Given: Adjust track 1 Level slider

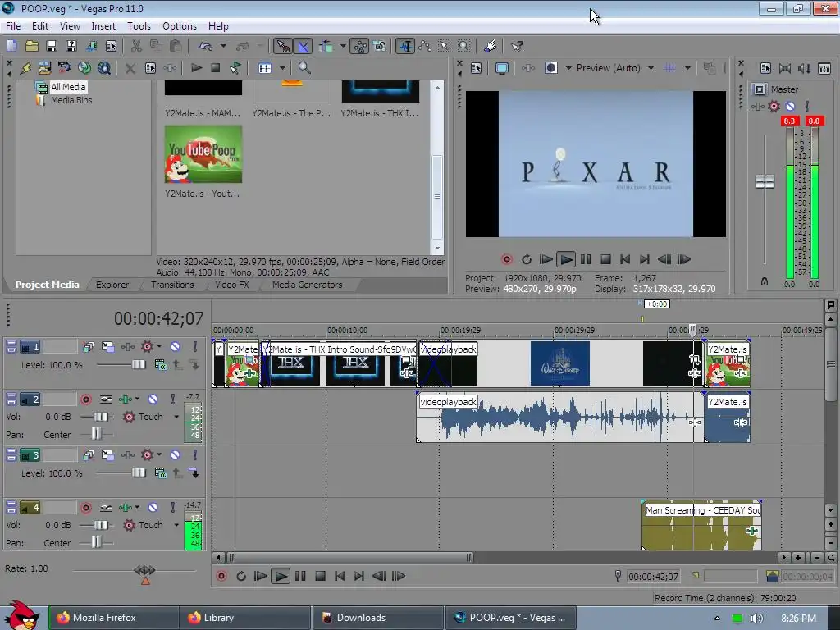Looking at the screenshot, I should pos(139,365).
